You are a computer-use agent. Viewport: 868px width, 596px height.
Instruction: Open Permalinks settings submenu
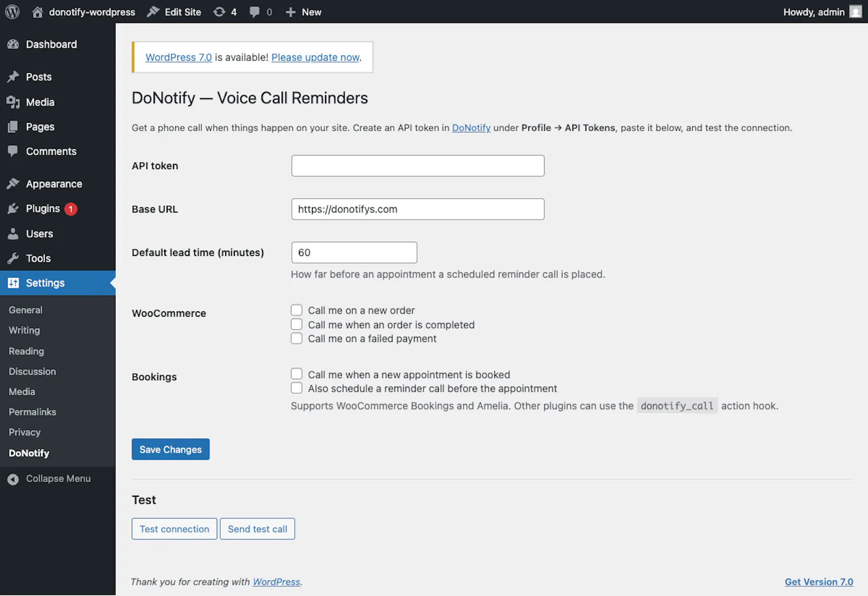pyautogui.click(x=33, y=412)
